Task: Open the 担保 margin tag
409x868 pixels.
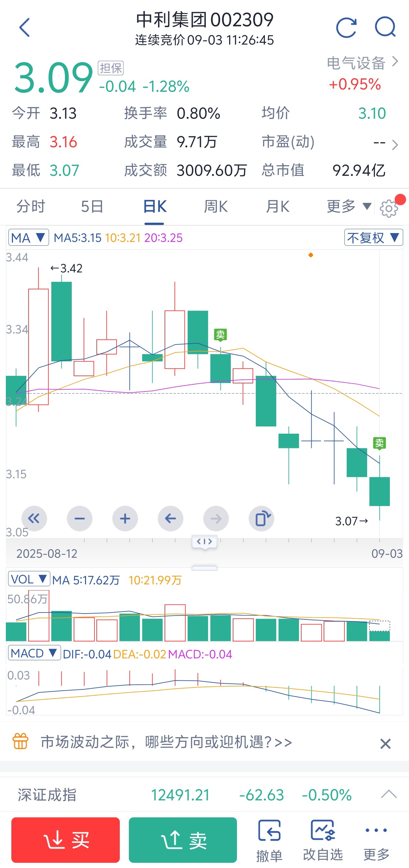Action: [111, 68]
